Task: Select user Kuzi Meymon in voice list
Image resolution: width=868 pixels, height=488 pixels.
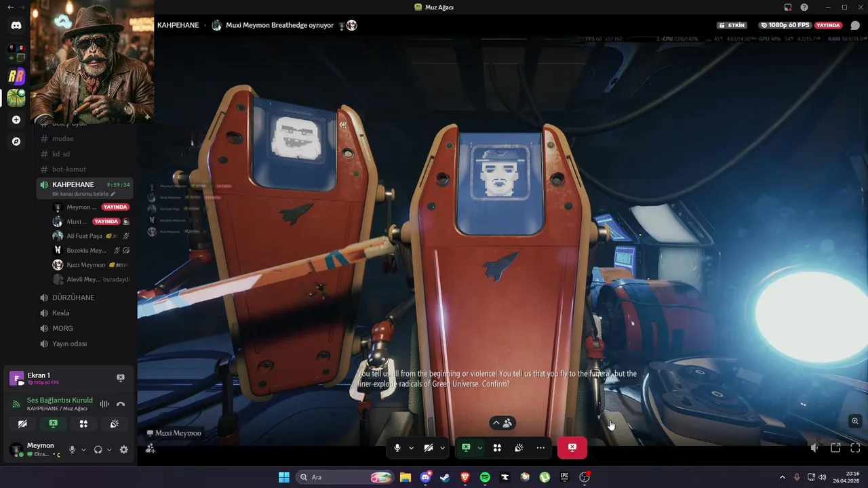Action: (x=85, y=265)
